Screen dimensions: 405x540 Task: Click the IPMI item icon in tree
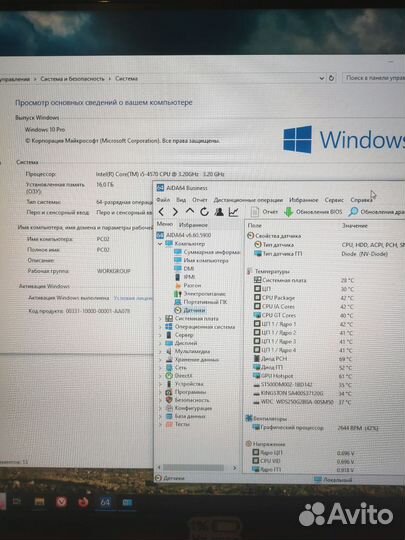pos(178,277)
